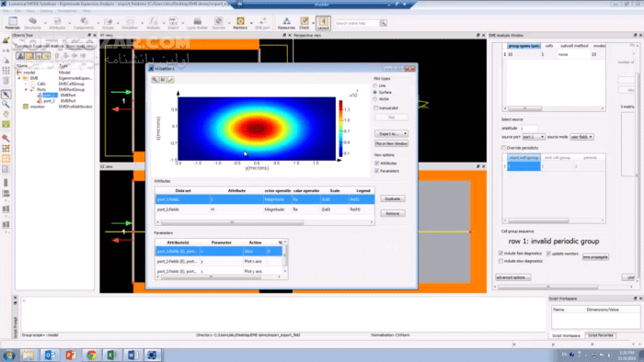Toggle include slow diagnostics checkbox

500,261
